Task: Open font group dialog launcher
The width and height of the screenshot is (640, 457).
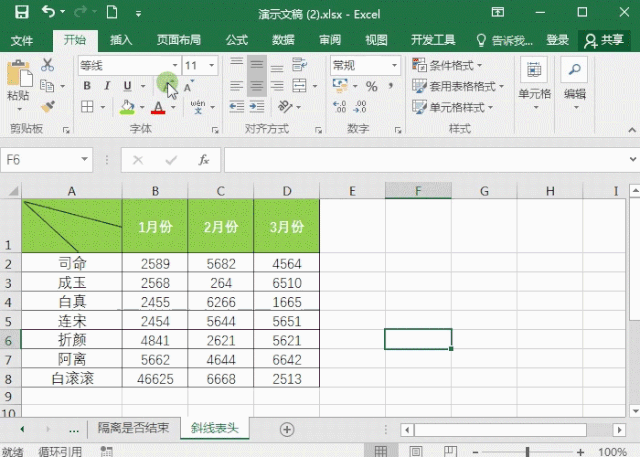Action: 215,130
